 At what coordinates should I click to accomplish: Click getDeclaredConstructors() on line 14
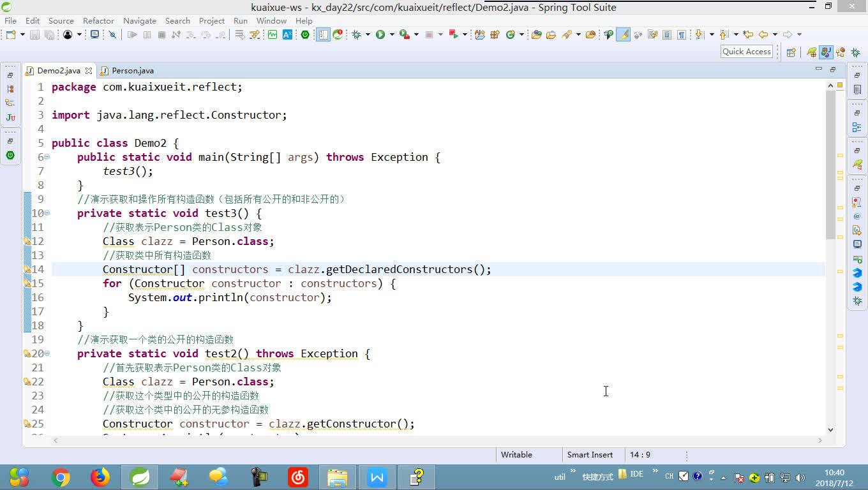click(x=408, y=269)
